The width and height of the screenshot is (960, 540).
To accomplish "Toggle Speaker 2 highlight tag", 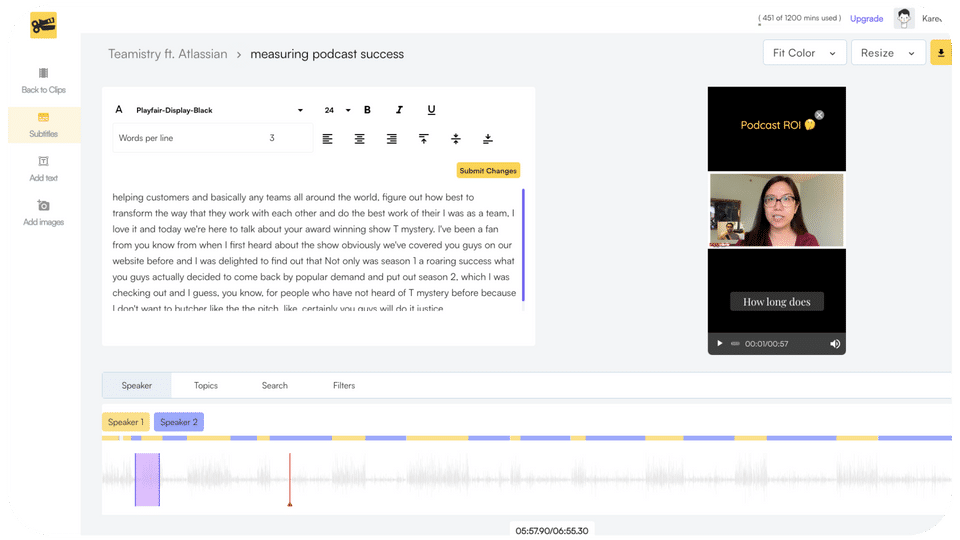I will click(x=179, y=422).
